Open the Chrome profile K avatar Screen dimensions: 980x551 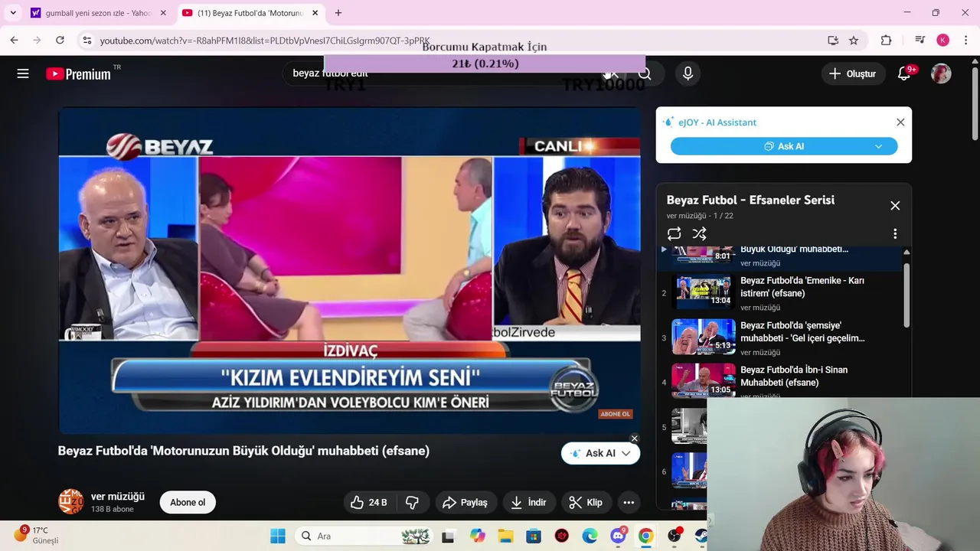pos(942,40)
